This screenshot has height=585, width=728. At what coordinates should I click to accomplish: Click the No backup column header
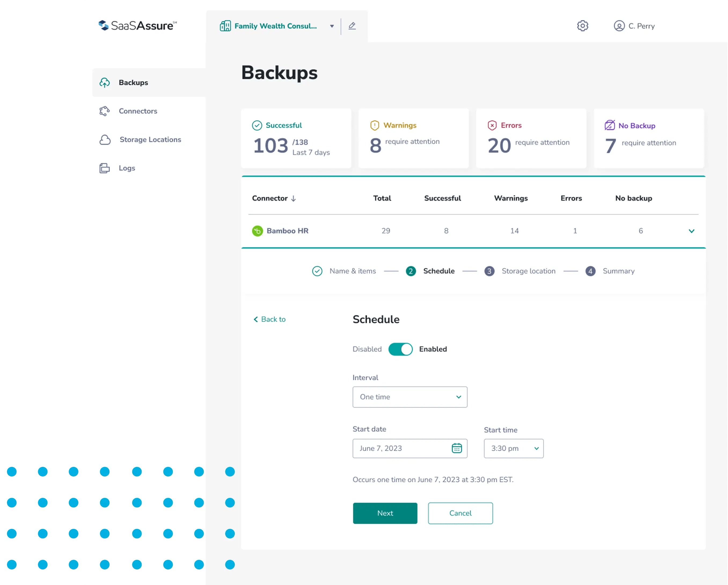(634, 198)
